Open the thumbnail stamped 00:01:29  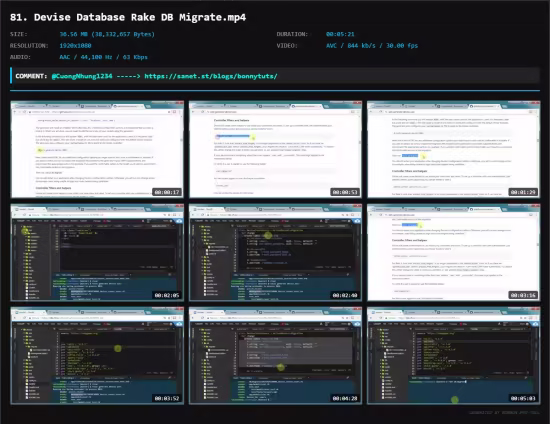coord(454,149)
